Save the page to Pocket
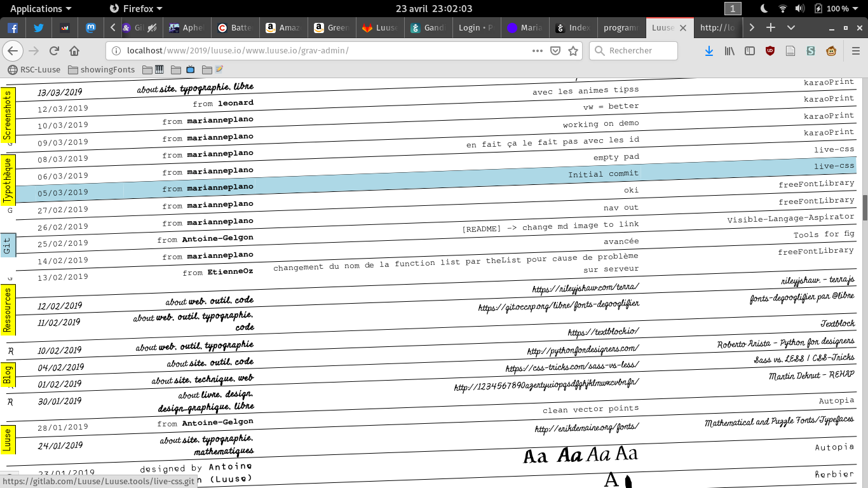 [555, 51]
